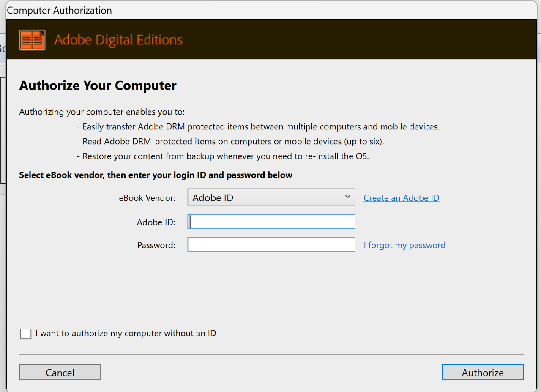The width and height of the screenshot is (541, 392).
Task: Click the 'Select eBook vendor' instruction text
Action: 156,175
